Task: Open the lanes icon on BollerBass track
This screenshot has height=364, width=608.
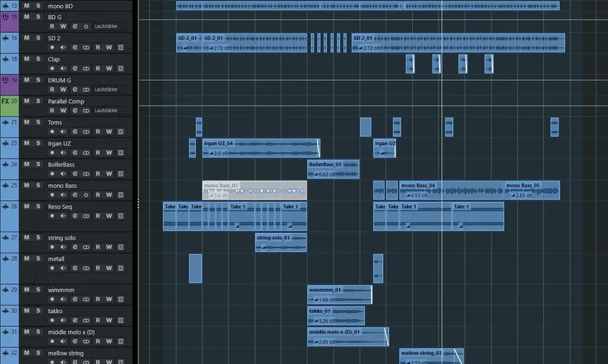Action: tap(120, 174)
